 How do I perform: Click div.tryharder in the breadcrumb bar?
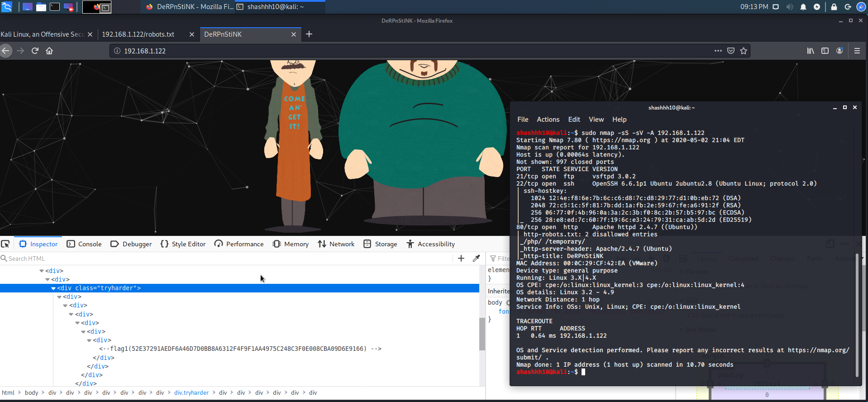point(191,392)
